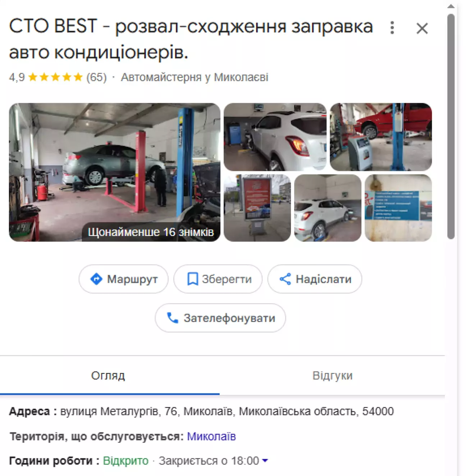Click the phone icon in Зателефонувати
Screen dimensions: 466x476
[173, 318]
